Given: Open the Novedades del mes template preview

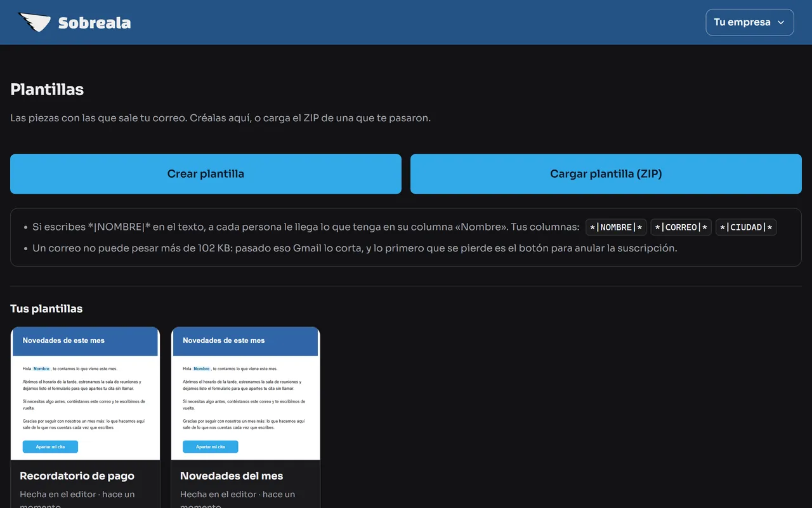Looking at the screenshot, I should (x=246, y=394).
